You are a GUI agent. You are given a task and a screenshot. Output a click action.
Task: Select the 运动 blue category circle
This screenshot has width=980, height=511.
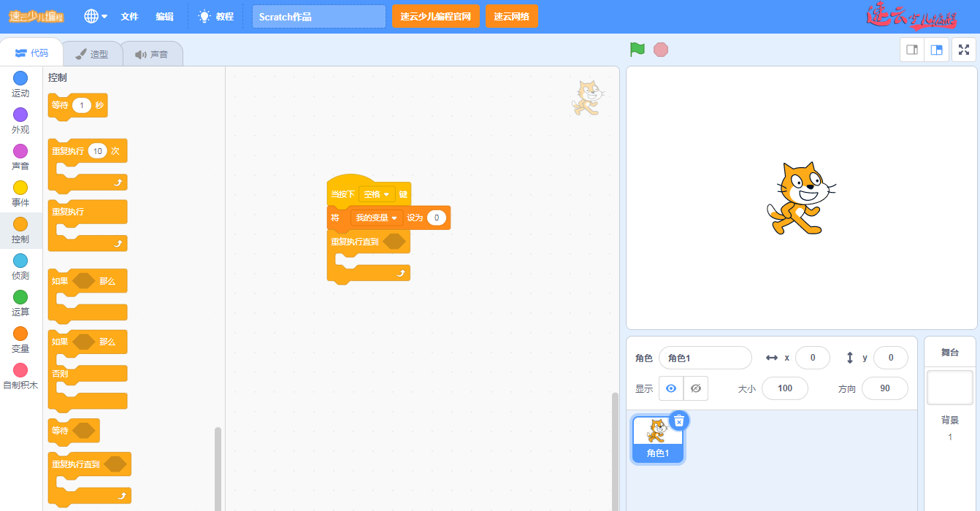click(x=20, y=78)
